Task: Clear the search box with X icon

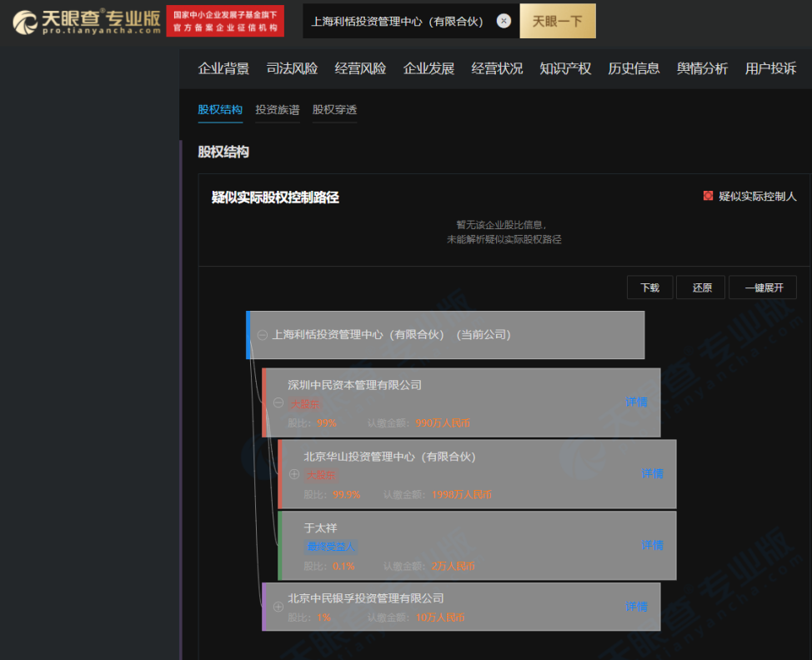Action: pos(504,22)
